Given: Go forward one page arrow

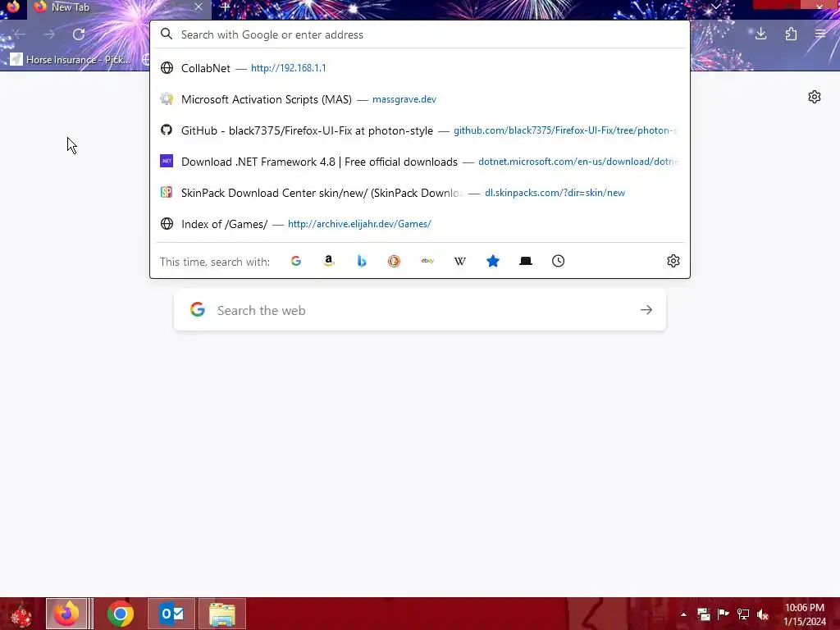Looking at the screenshot, I should pyautogui.click(x=49, y=34).
